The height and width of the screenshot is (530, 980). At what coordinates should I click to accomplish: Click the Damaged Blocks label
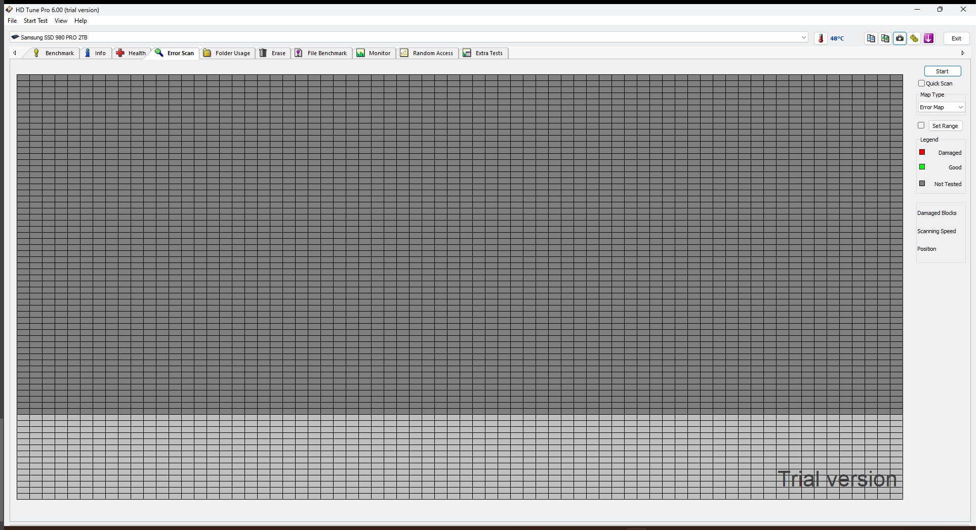click(x=936, y=213)
